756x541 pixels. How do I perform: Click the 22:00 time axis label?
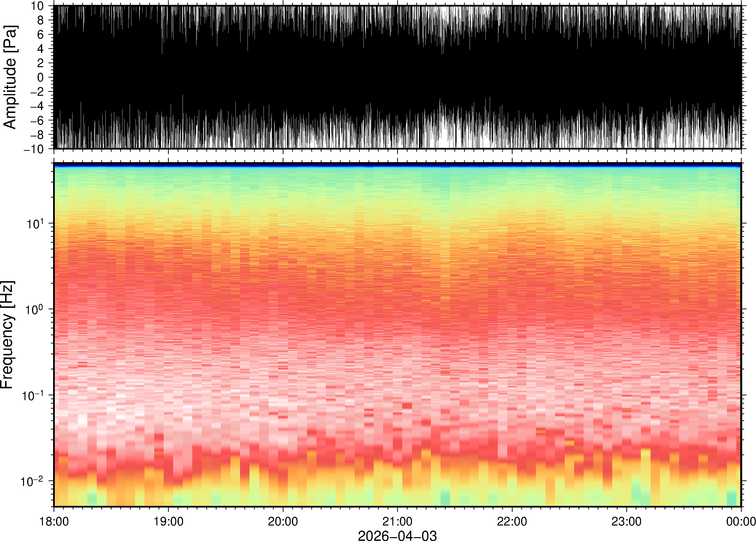coord(512,521)
